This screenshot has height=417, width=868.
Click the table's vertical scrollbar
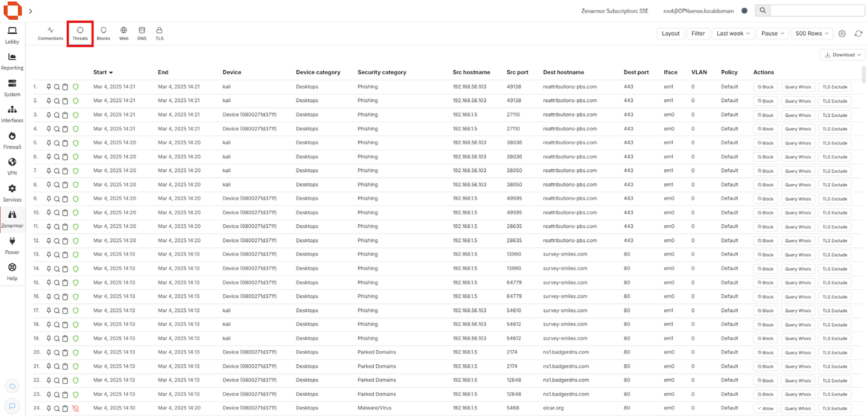(864, 74)
